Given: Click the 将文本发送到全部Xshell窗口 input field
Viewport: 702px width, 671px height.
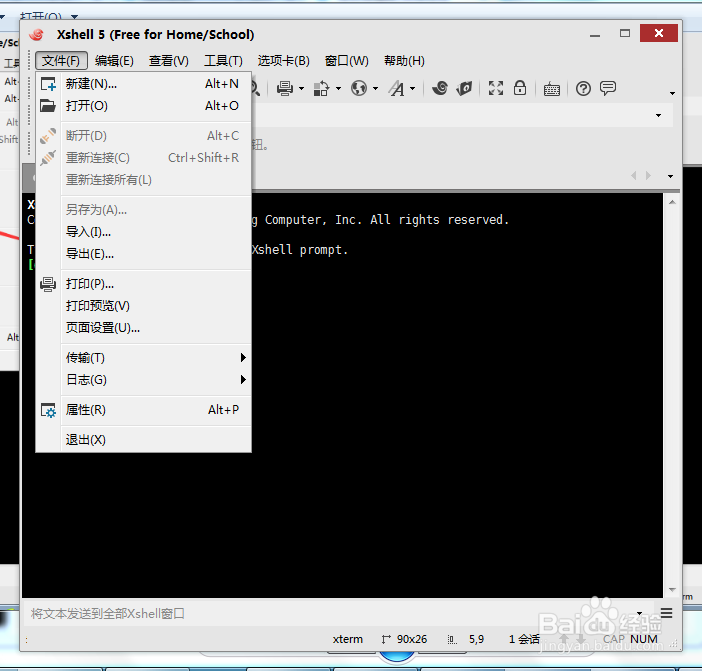Looking at the screenshot, I should click(327, 613).
